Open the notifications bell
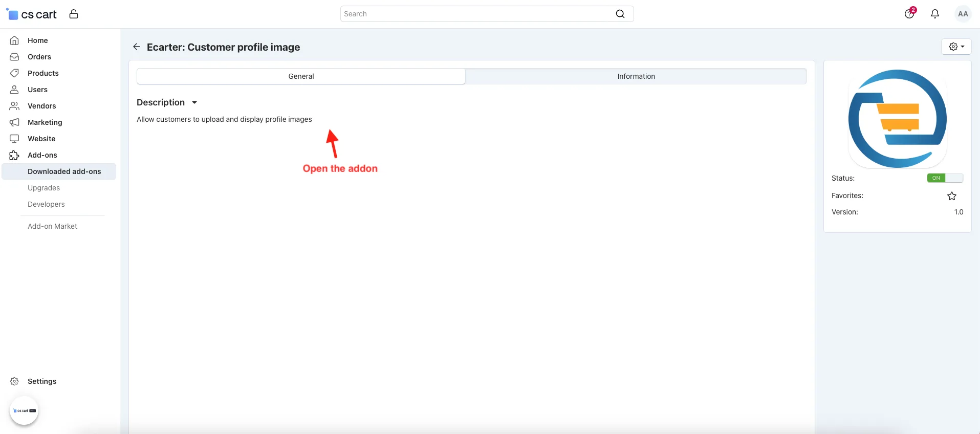 934,14
